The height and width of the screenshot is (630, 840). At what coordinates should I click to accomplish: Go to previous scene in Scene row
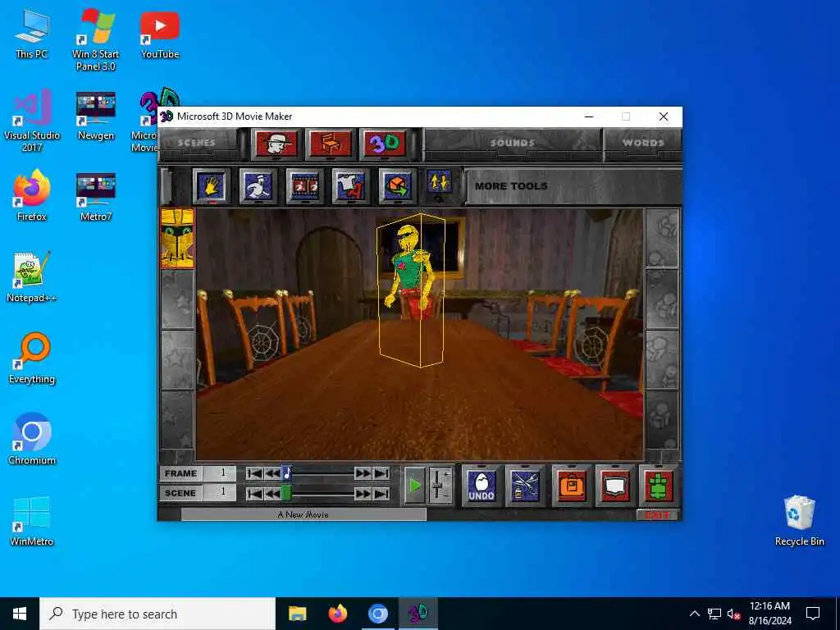pos(272,493)
